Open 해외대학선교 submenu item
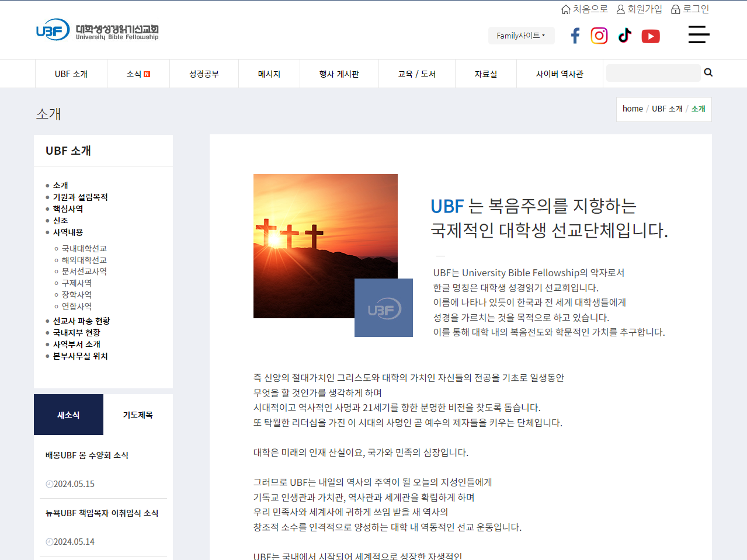This screenshot has width=747, height=560. (84, 260)
